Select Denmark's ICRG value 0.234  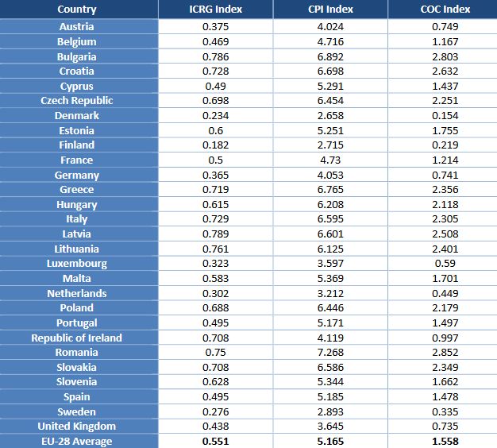pos(216,115)
